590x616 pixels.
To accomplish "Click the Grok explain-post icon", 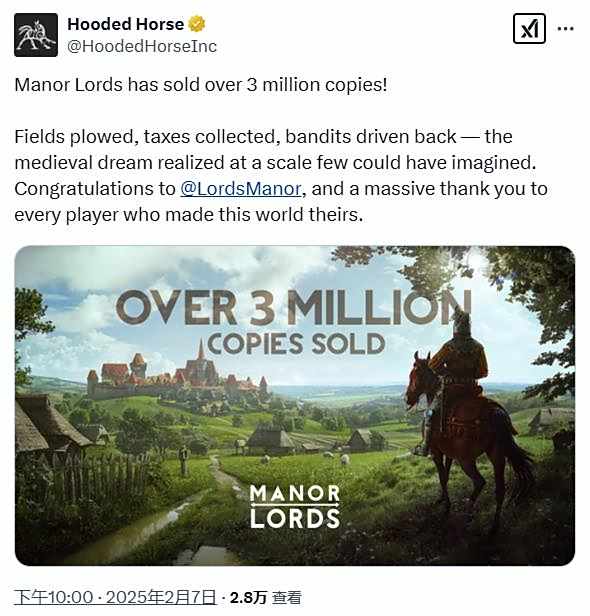I will (x=529, y=28).
